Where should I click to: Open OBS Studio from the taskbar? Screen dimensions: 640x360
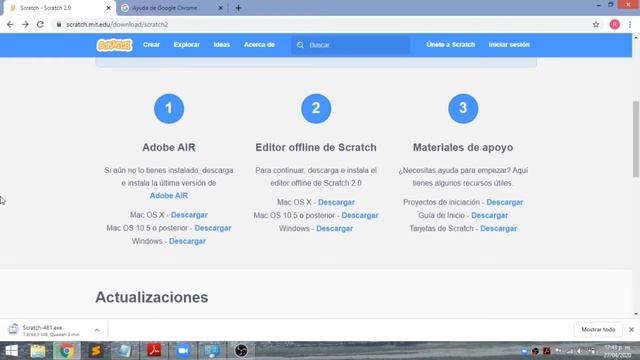tap(241, 351)
